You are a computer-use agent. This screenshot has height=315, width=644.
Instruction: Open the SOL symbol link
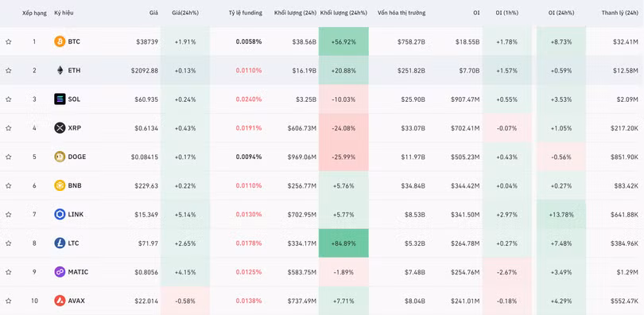pyautogui.click(x=74, y=99)
